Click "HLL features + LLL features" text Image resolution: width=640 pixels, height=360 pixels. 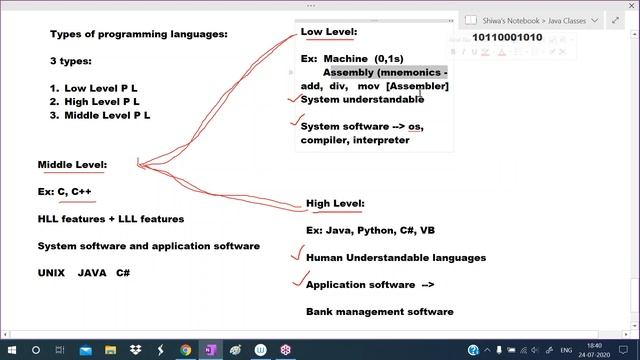click(x=111, y=219)
